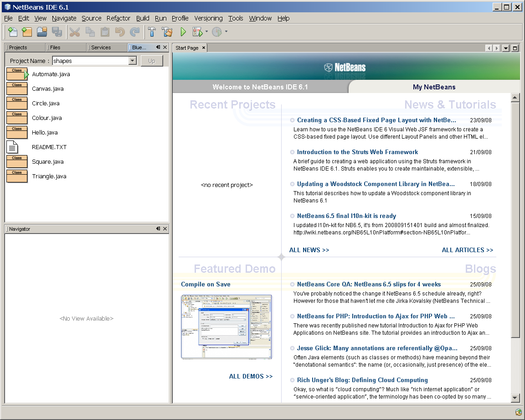Click the New File toolbar icon
This screenshot has width=525, height=420.
tap(13, 32)
